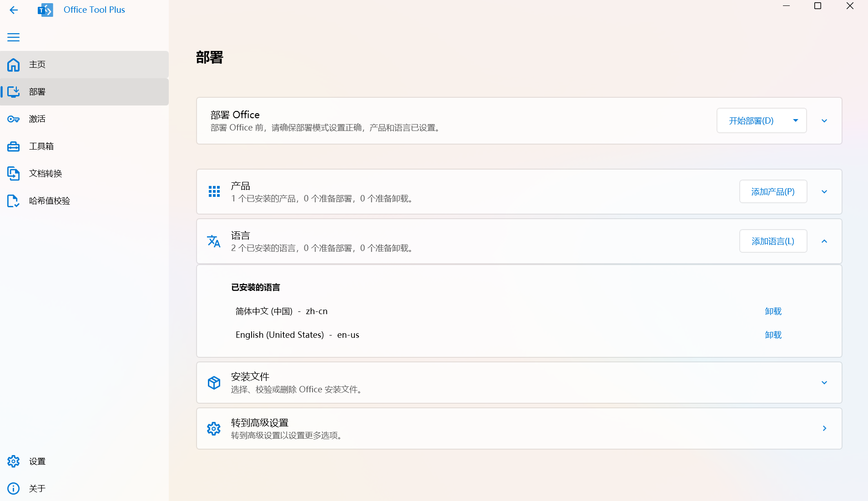
Task: Click the 哈希值校验 hash verification icon
Action: click(x=13, y=200)
